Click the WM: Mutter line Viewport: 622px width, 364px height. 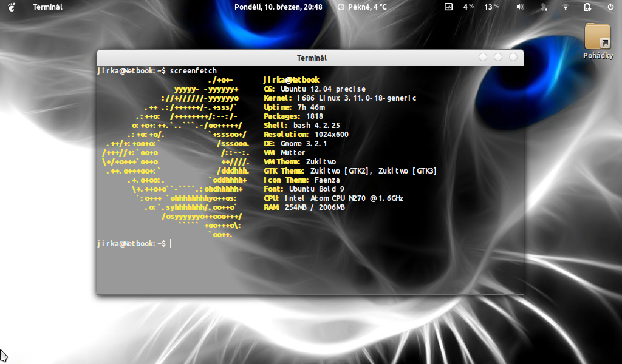pyautogui.click(x=284, y=153)
